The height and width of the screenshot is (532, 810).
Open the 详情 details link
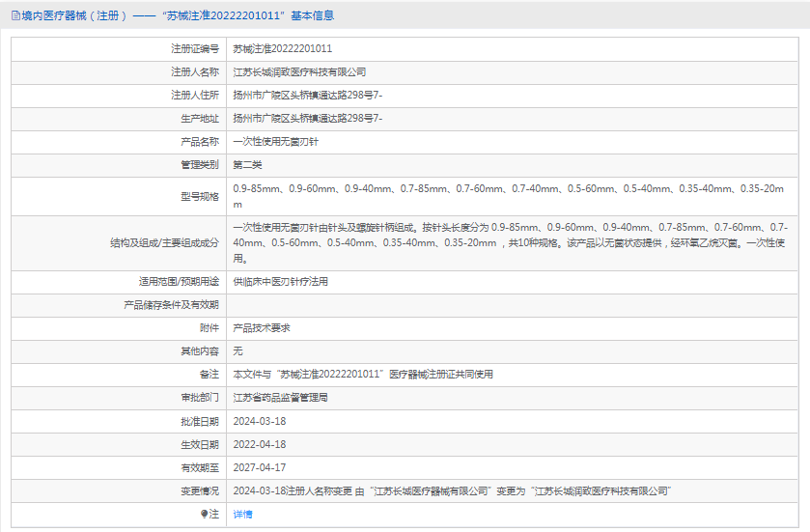(242, 514)
